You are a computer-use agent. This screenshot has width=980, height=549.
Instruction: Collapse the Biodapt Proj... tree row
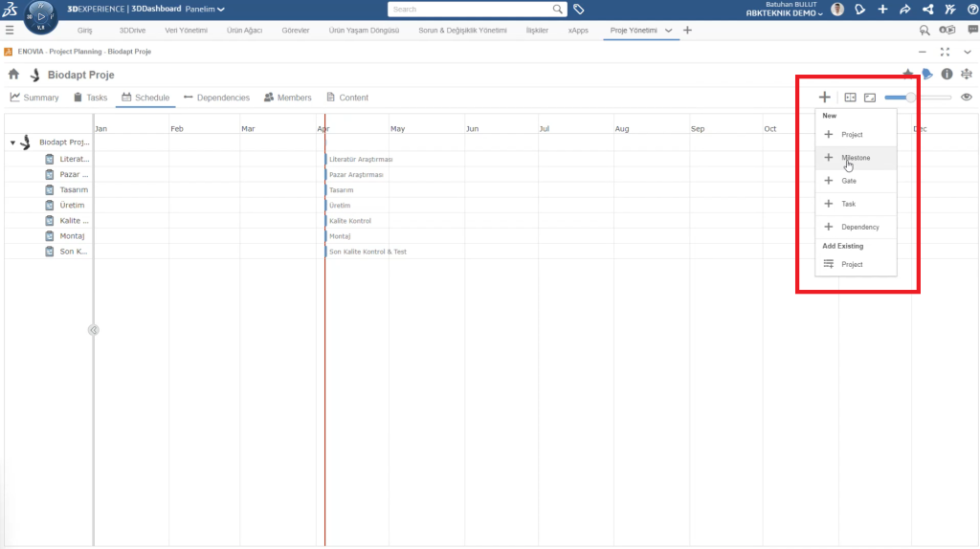13,143
